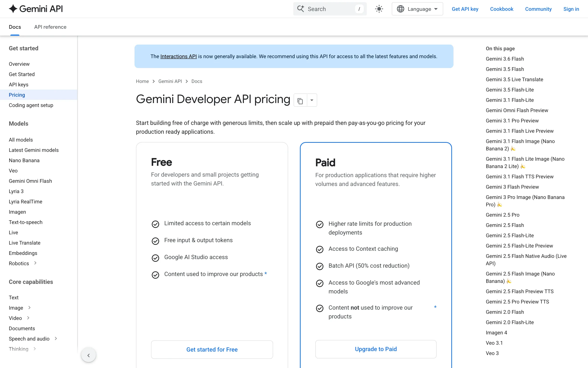Viewport: 588px width, 368px height.
Task: Open Overview in the sidebar
Action: point(19,64)
